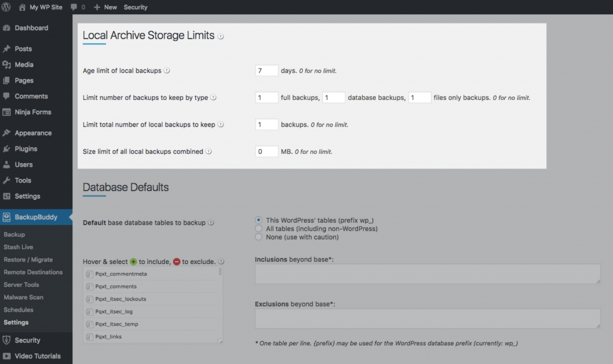The image size is (613, 364).
Task: Click the WordPress logo icon
Action: click(x=6, y=7)
